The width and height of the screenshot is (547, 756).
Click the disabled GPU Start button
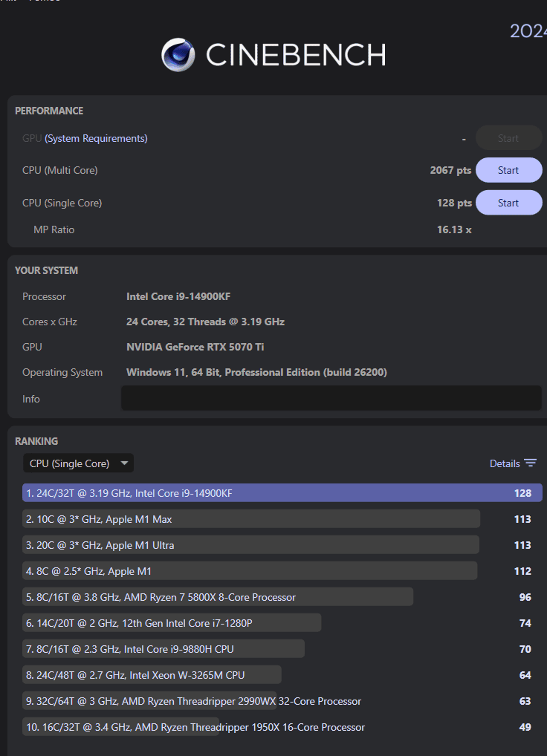509,138
